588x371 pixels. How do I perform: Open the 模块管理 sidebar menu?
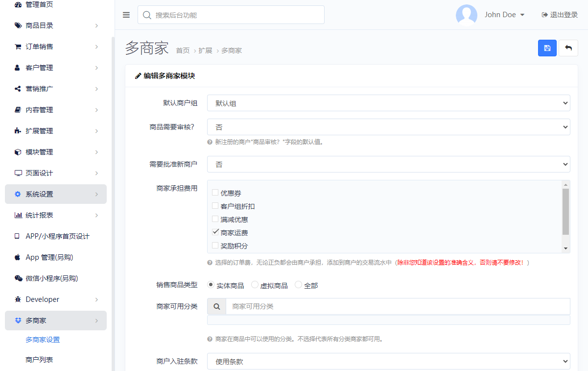pos(56,152)
